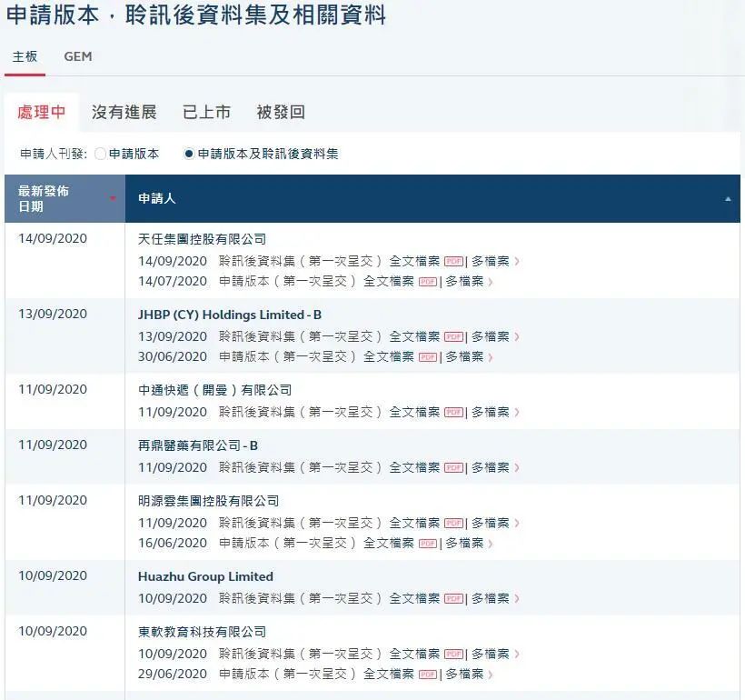Expand 多檔案 for 明源雲集團 16/06/2020 entry
The width and height of the screenshot is (745, 700).
(470, 543)
